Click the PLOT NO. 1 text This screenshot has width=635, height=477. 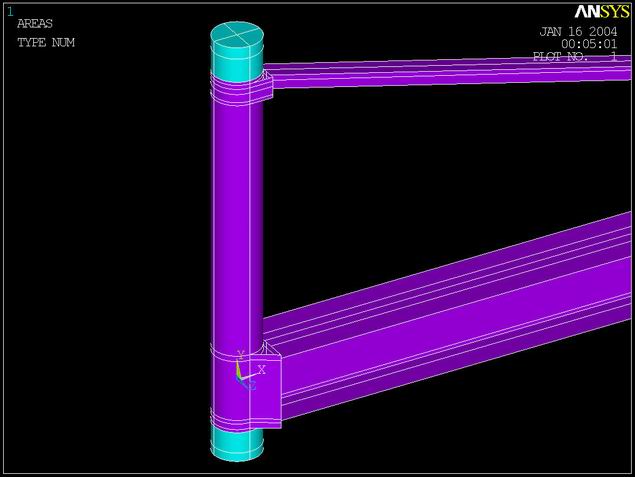(x=575, y=56)
